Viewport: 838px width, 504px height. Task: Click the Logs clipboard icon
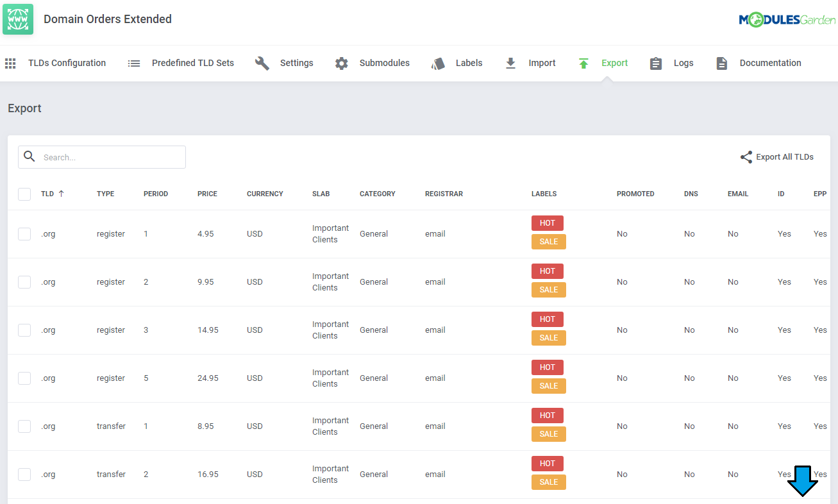click(656, 63)
